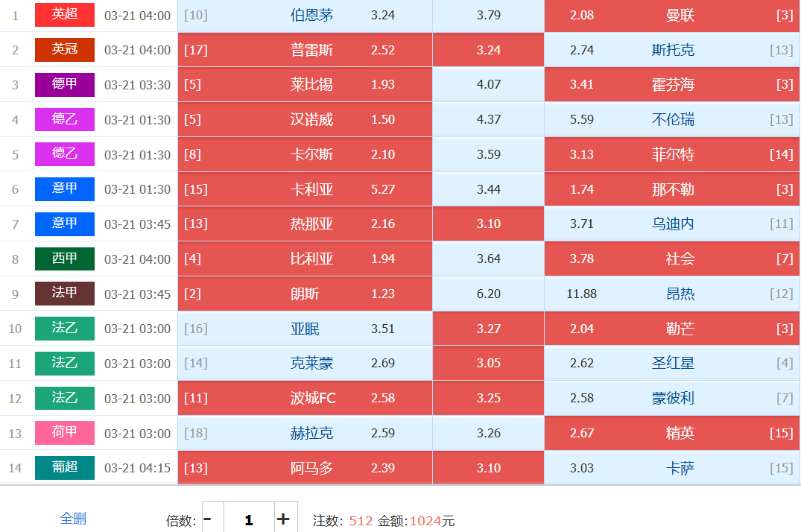
Task: Click the red 英超 league badge
Action: pos(65,15)
